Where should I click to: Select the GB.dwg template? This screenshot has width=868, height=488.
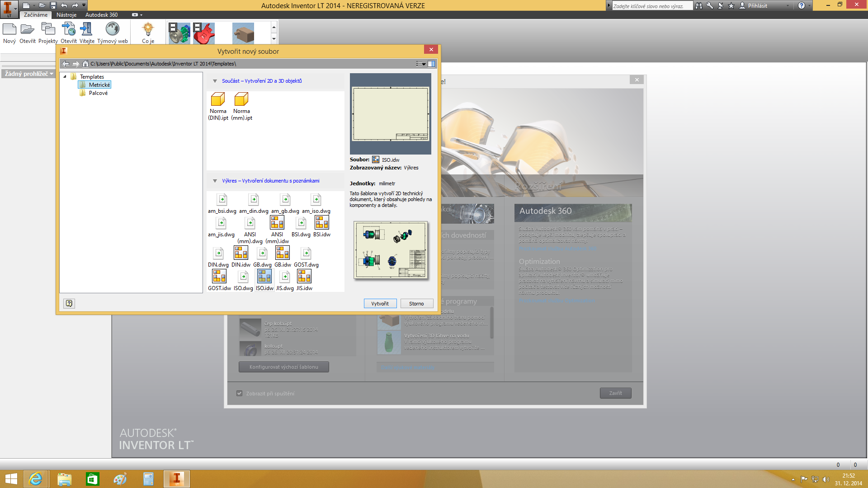[x=262, y=258]
